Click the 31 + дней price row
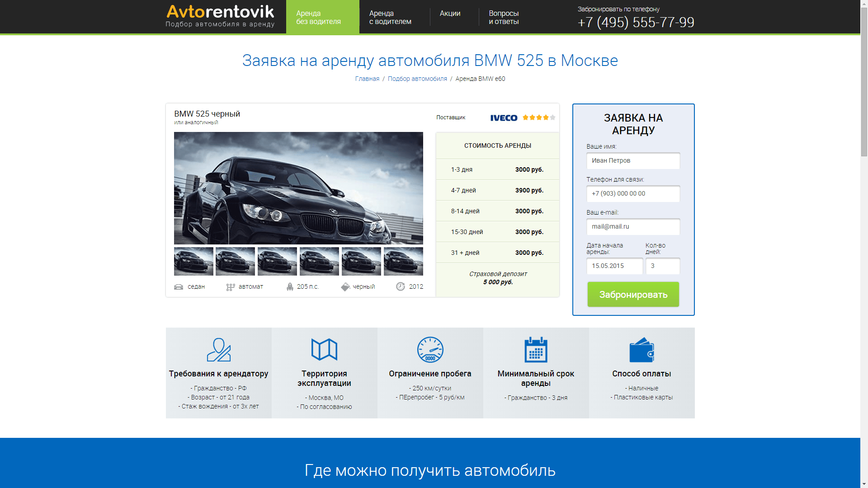 [497, 253]
